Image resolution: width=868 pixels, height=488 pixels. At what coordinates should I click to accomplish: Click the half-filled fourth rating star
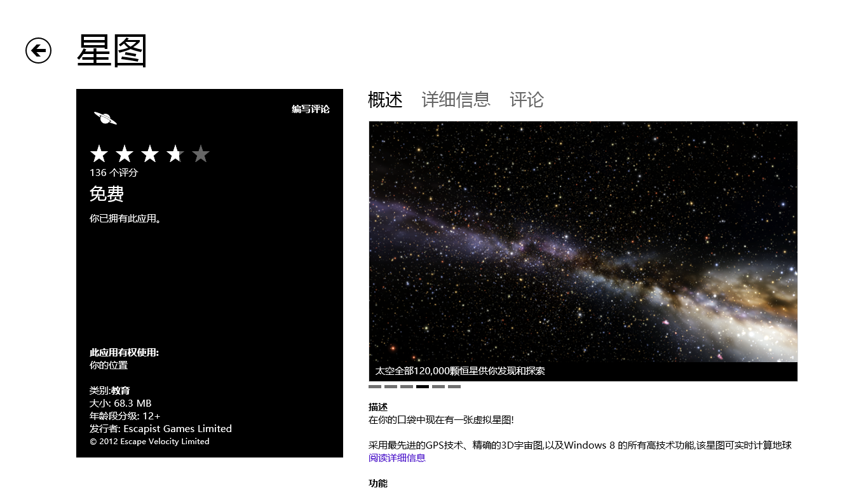tap(175, 154)
